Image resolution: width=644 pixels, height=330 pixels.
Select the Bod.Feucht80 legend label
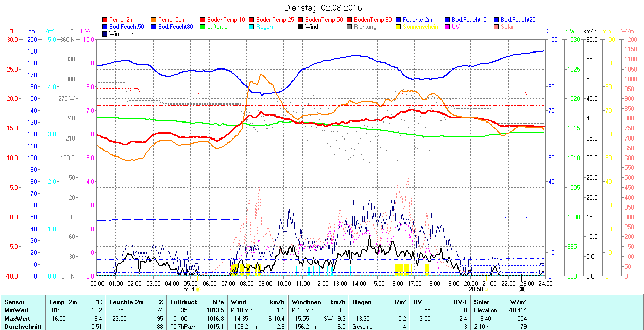(x=176, y=27)
